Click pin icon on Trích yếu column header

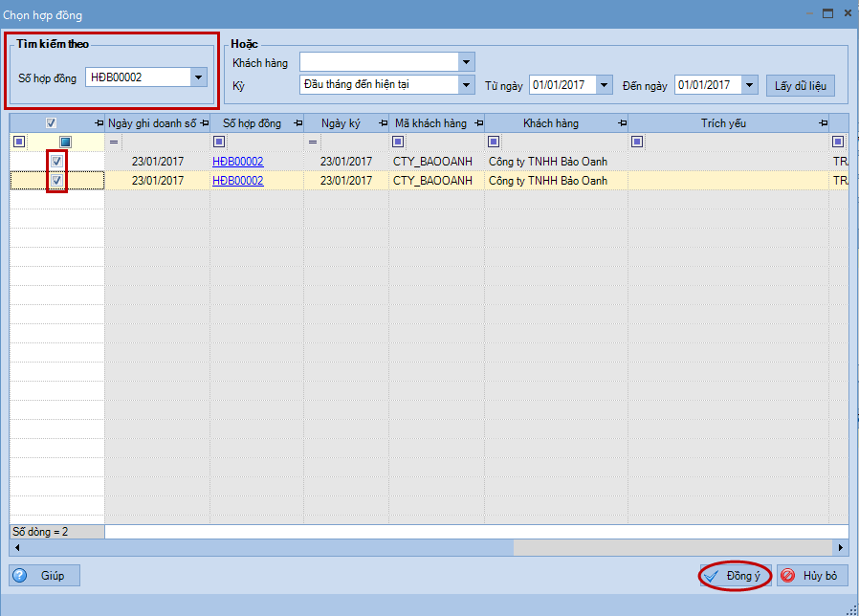(823, 123)
